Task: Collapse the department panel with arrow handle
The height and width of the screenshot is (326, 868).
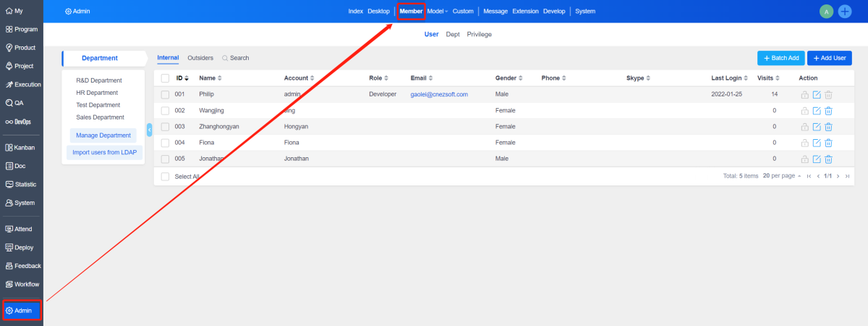Action: click(149, 130)
